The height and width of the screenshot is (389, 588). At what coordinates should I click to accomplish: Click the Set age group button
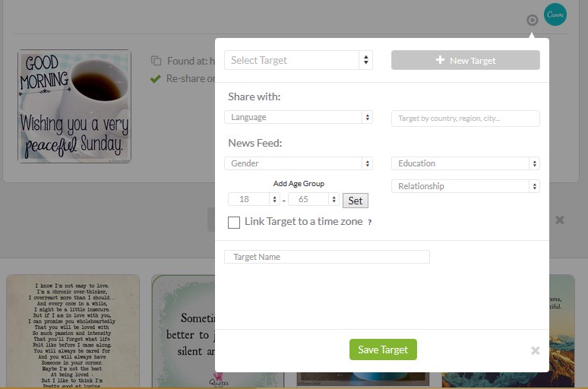click(355, 201)
